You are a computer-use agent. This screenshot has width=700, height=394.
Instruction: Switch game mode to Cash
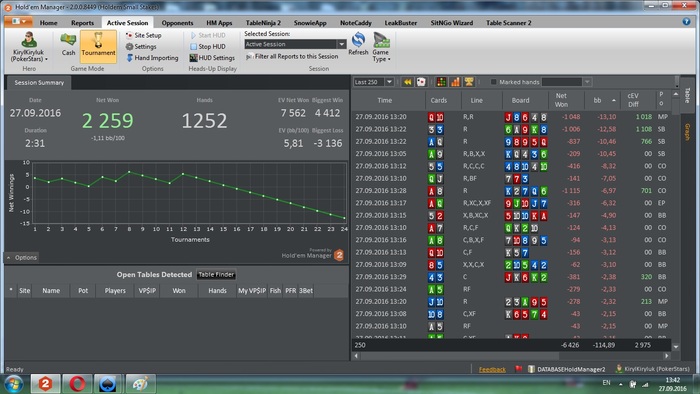(68, 45)
